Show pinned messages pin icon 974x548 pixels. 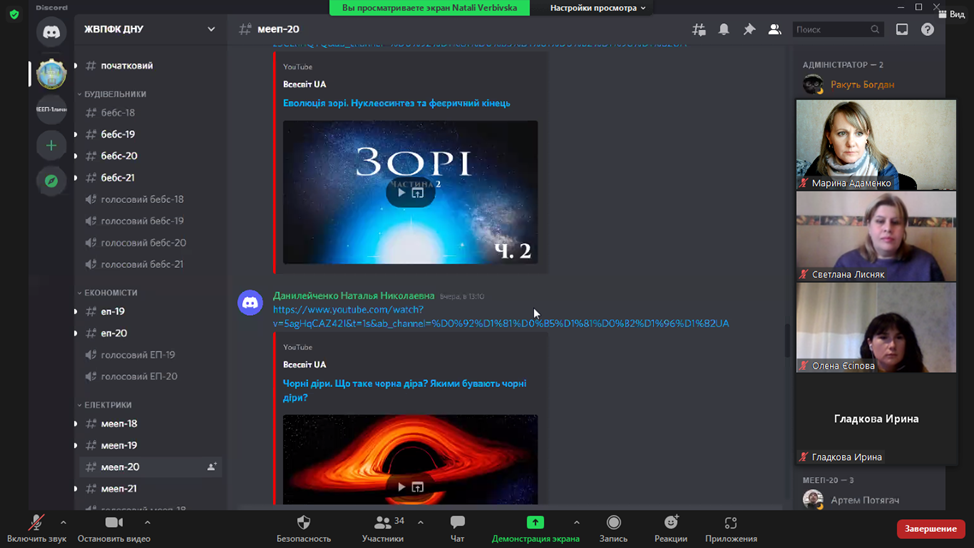749,29
